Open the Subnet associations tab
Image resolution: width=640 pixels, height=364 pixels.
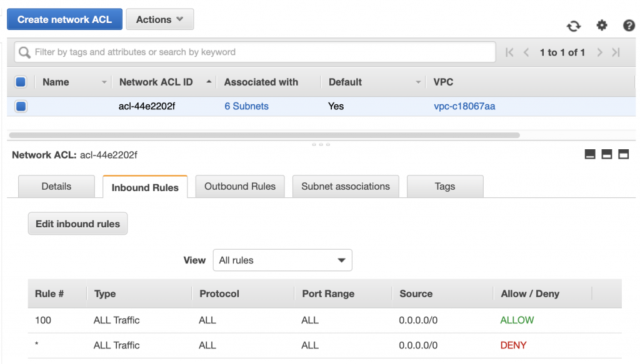(x=345, y=186)
